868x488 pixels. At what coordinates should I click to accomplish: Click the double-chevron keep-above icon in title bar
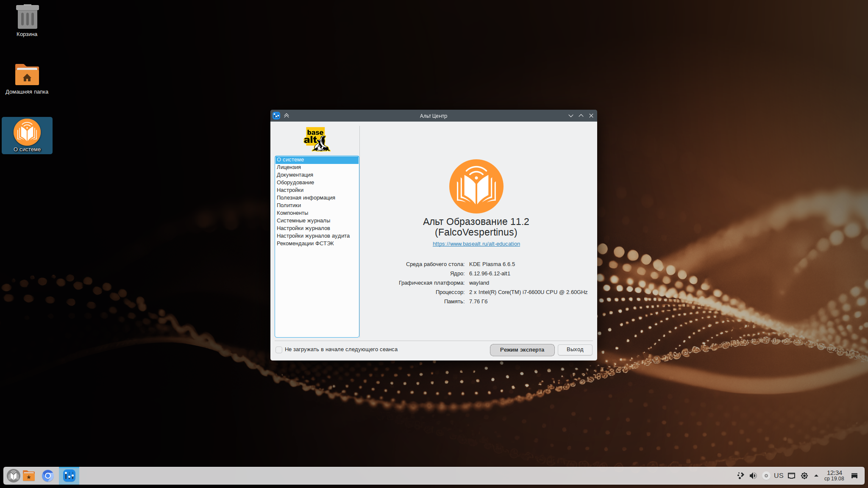(287, 116)
